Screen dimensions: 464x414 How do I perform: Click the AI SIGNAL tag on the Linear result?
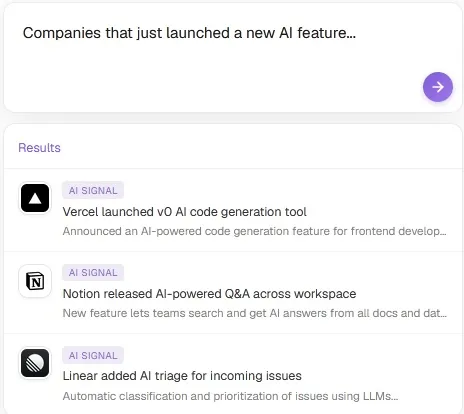[x=93, y=355]
